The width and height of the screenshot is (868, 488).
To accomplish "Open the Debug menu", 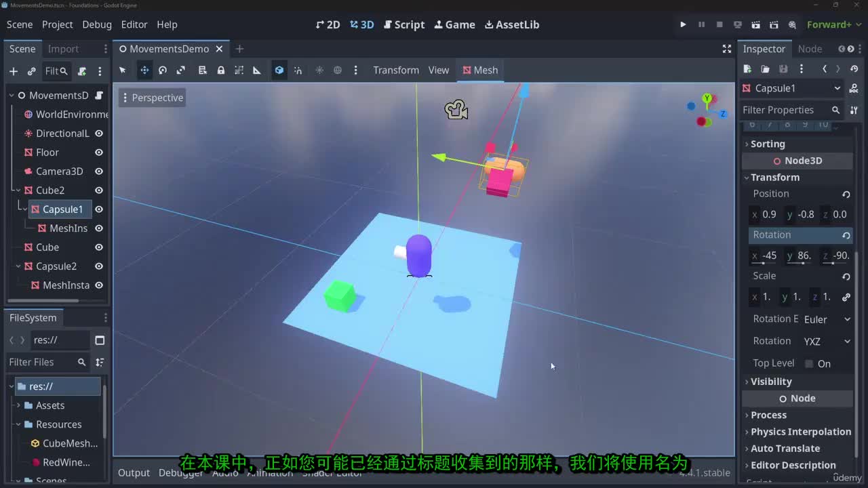I will coord(97,24).
